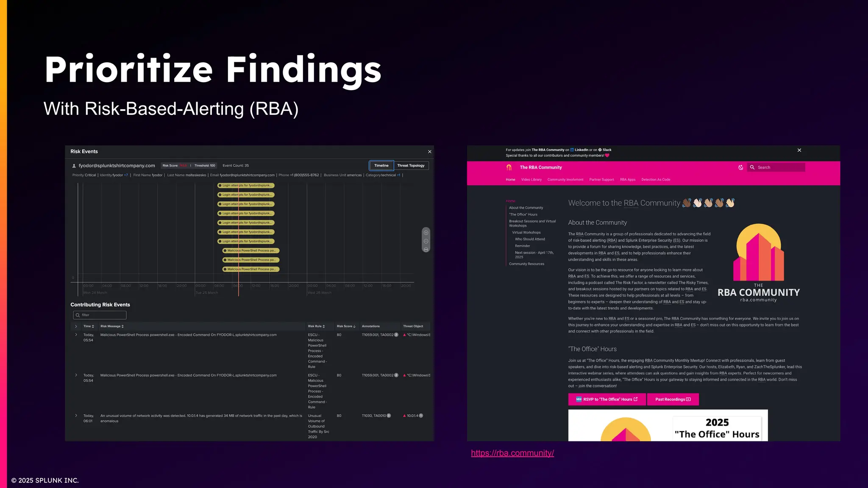Click the RBA Community arch logo icon
Image resolution: width=868 pixels, height=488 pixels.
509,167
